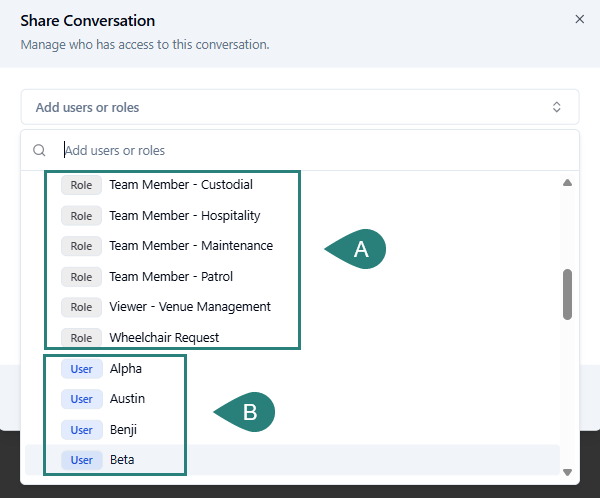Click the dropdown chevron arrows icon
Viewport: 600px width, 498px height.
557,107
